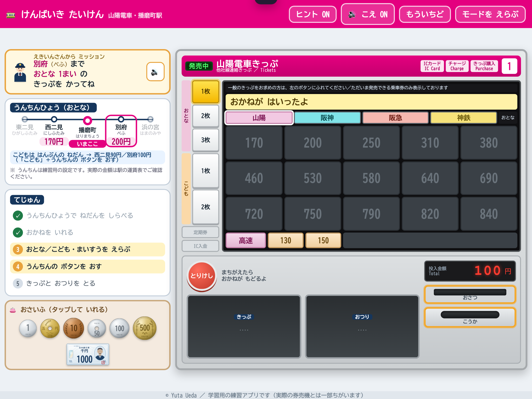Select the 530 yen fare button
The height and width of the screenshot is (399, 532).
pyautogui.click(x=313, y=178)
